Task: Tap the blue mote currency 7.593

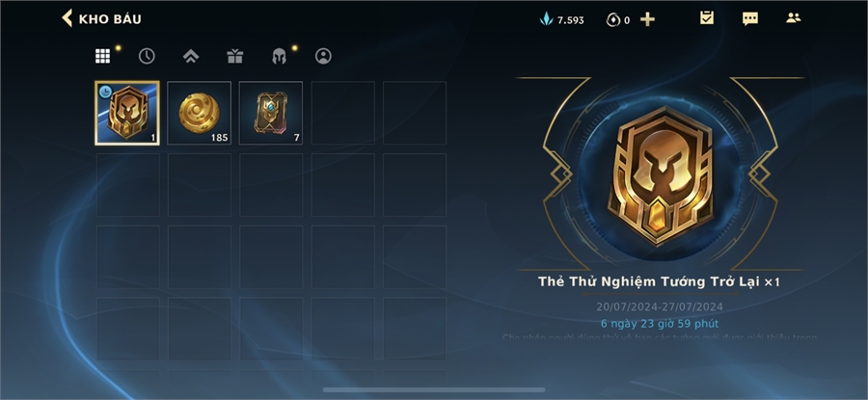Action: point(562,20)
